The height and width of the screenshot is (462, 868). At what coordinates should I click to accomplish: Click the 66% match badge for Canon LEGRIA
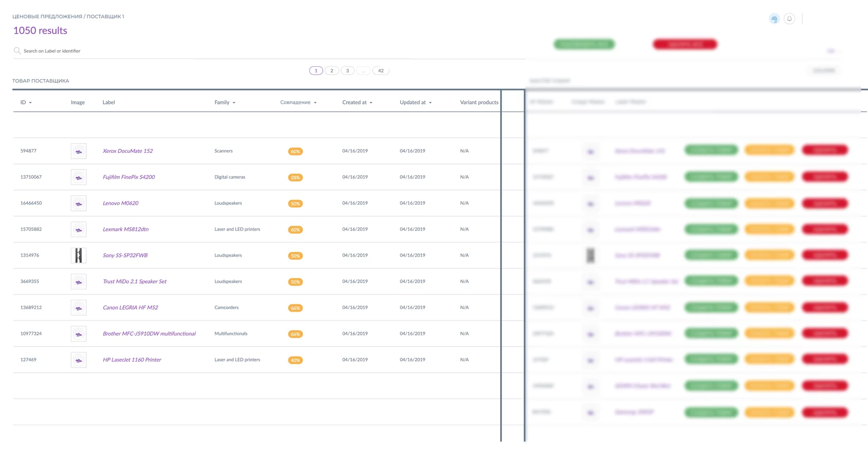295,308
